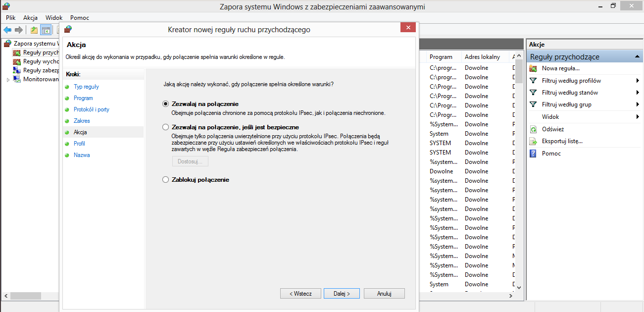Click the funnel icon for Filtruj według grup
Screen dimensions: 644x312
point(533,104)
